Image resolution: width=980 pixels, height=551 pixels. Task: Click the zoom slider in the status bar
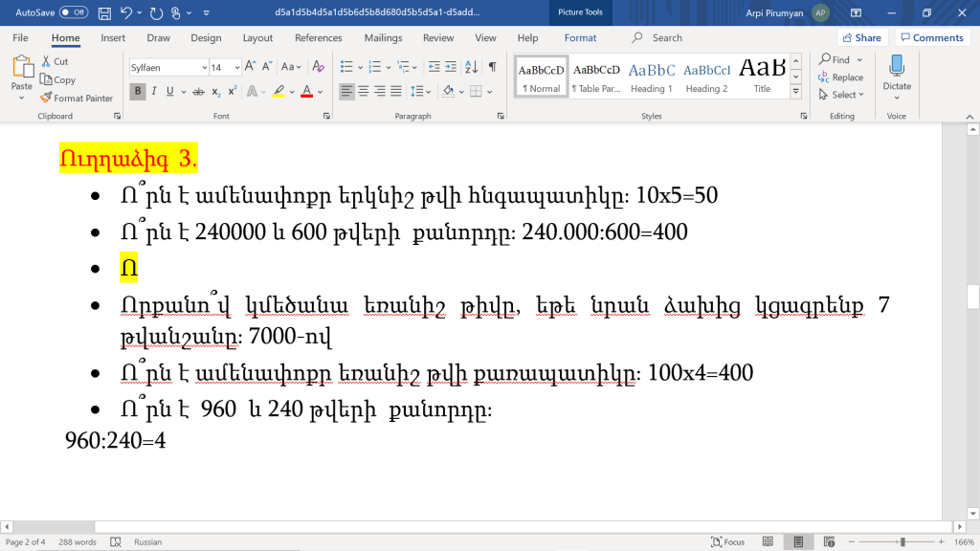pyautogui.click(x=902, y=542)
